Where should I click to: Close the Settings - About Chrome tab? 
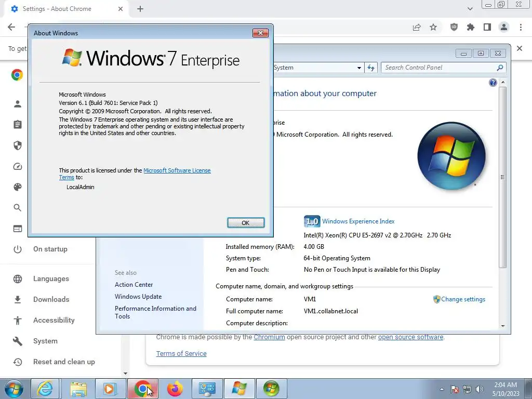point(121,9)
